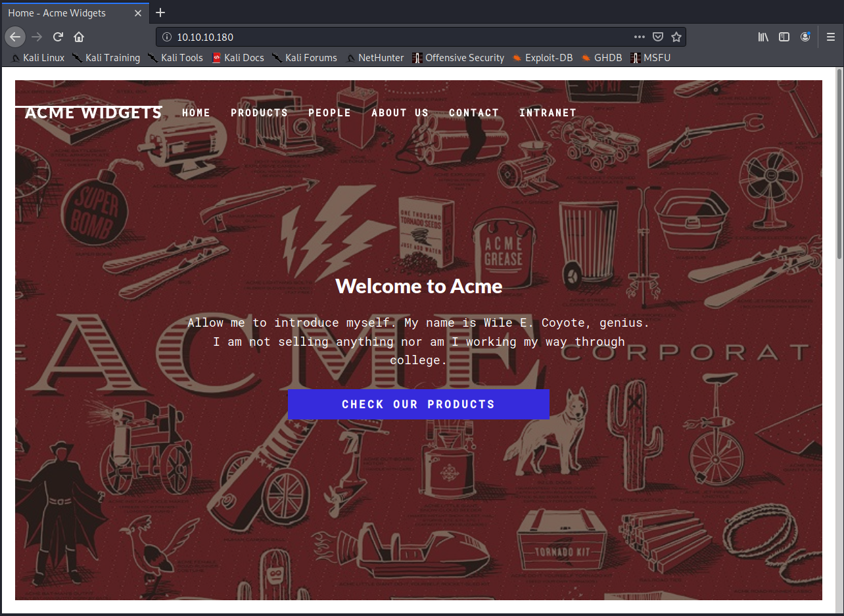The image size is (844, 616).
Task: Open the page actions three-dot menu
Action: point(639,37)
